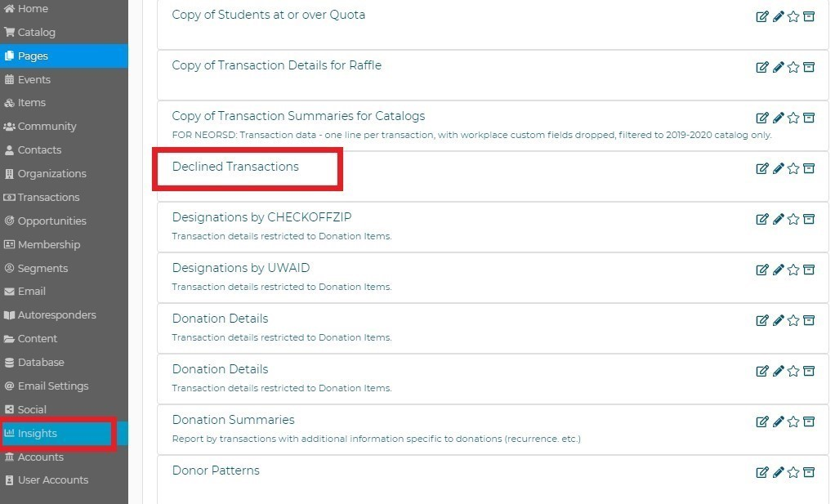The height and width of the screenshot is (504, 835).
Task: Click pencil icon for Designations by CHECKOFFZIP
Action: point(778,219)
